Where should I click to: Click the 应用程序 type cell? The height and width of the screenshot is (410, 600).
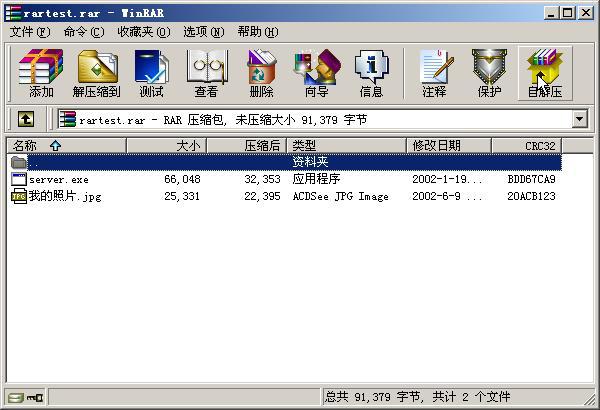click(x=316, y=179)
